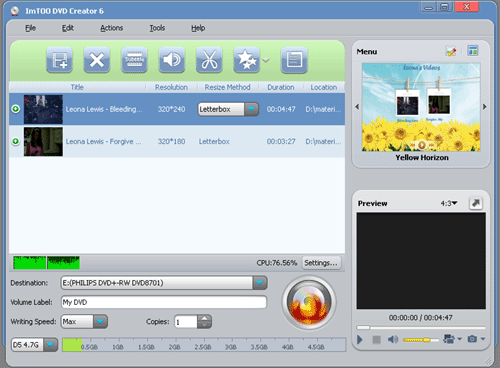Toggle the green plus icon on Bleeding row
Viewport: 500px width, 368px height.
[x=15, y=109]
